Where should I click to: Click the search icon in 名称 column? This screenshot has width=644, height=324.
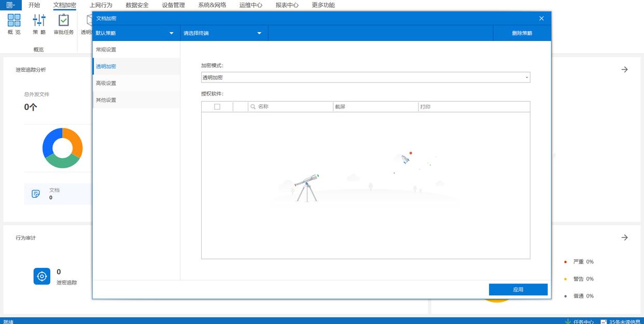coord(253,107)
